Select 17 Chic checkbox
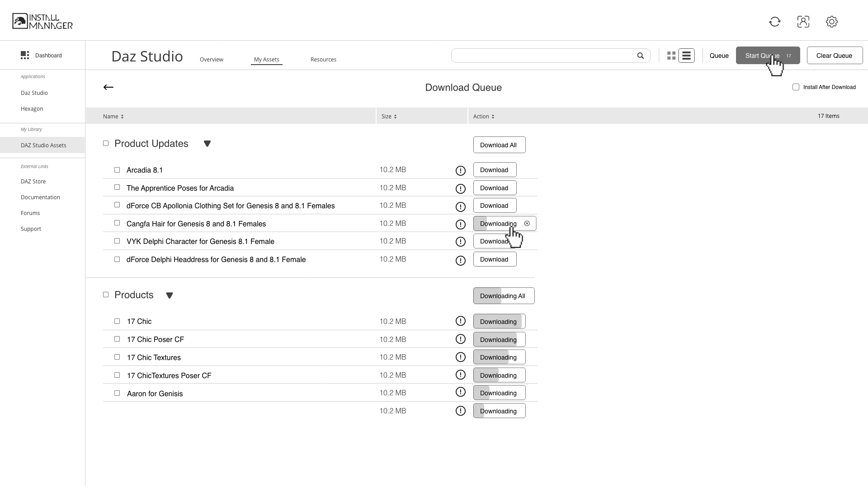This screenshot has height=487, width=868. coord(117,321)
